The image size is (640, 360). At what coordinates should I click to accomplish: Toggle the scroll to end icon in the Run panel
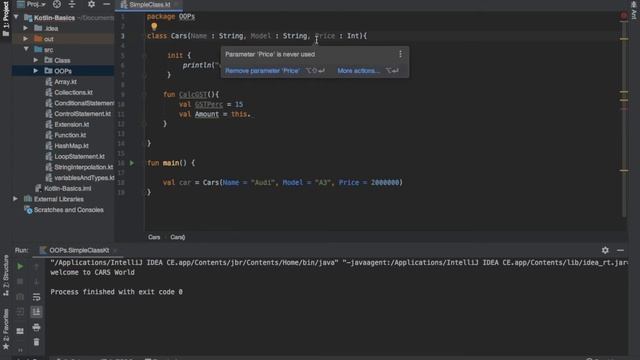pos(36,312)
